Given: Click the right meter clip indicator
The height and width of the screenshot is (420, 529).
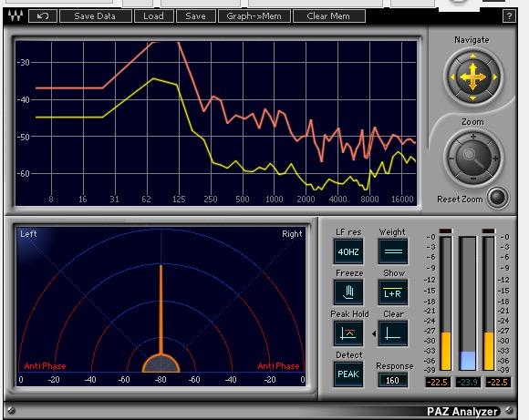Looking at the screenshot, I should [489, 231].
